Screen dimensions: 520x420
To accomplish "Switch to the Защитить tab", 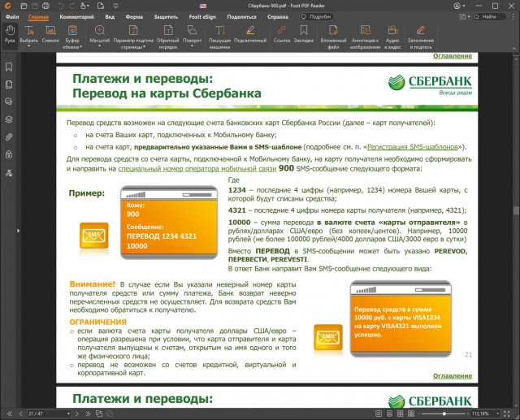I will pos(166,16).
